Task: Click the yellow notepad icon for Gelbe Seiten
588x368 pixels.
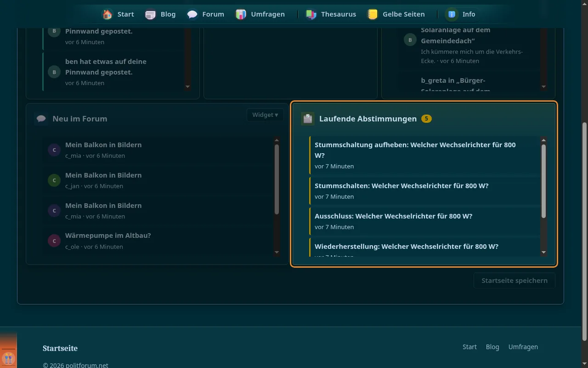Action: (x=373, y=14)
